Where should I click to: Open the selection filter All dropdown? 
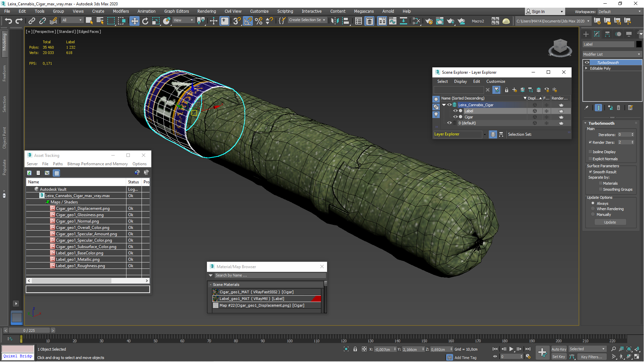pyautogui.click(x=72, y=20)
